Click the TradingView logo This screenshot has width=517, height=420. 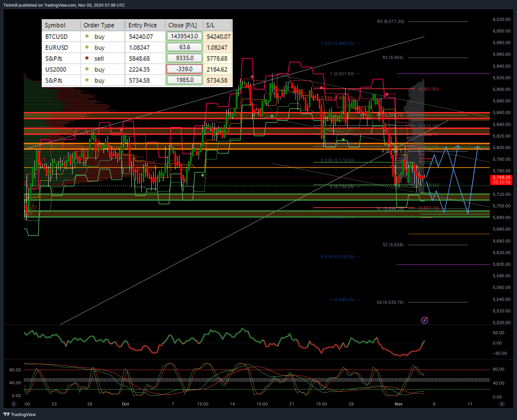click(20, 414)
